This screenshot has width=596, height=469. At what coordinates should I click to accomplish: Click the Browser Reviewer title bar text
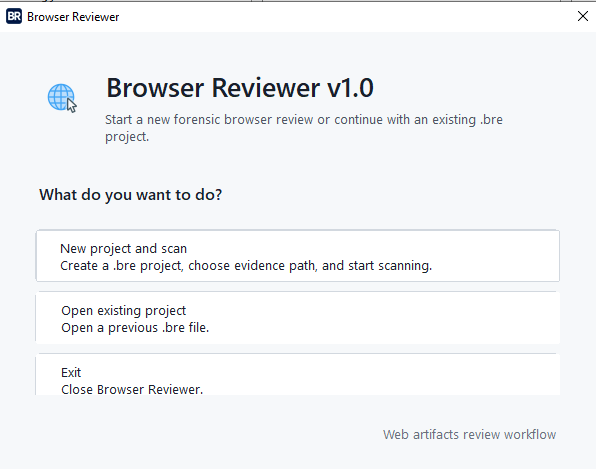click(73, 17)
